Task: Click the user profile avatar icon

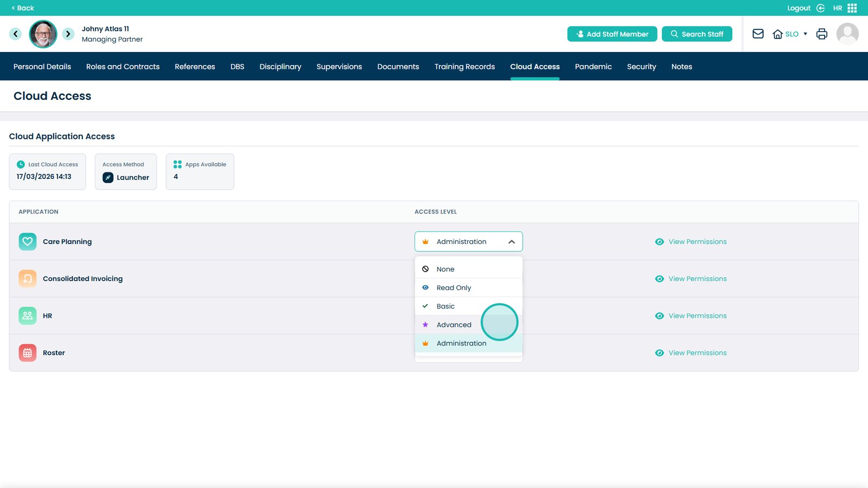Action: coord(847,34)
